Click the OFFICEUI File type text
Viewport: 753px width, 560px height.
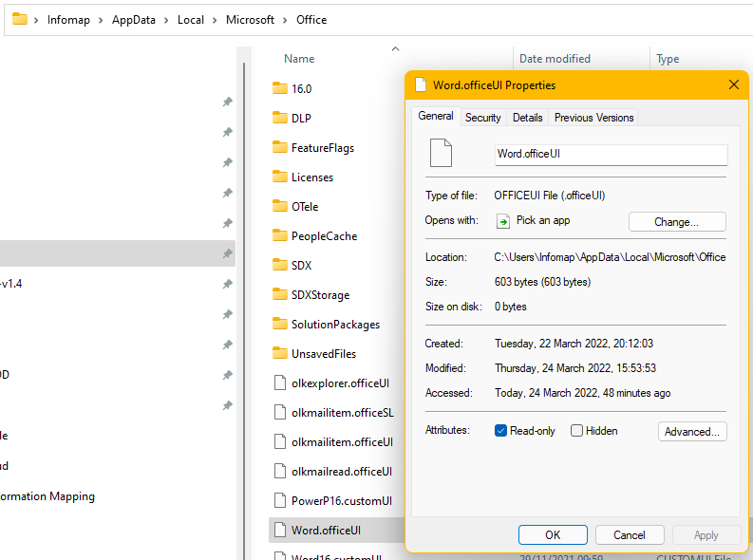550,196
